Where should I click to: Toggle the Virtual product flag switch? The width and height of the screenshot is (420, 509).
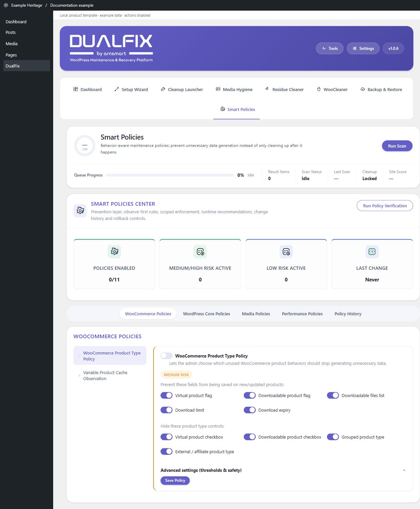[x=166, y=395]
